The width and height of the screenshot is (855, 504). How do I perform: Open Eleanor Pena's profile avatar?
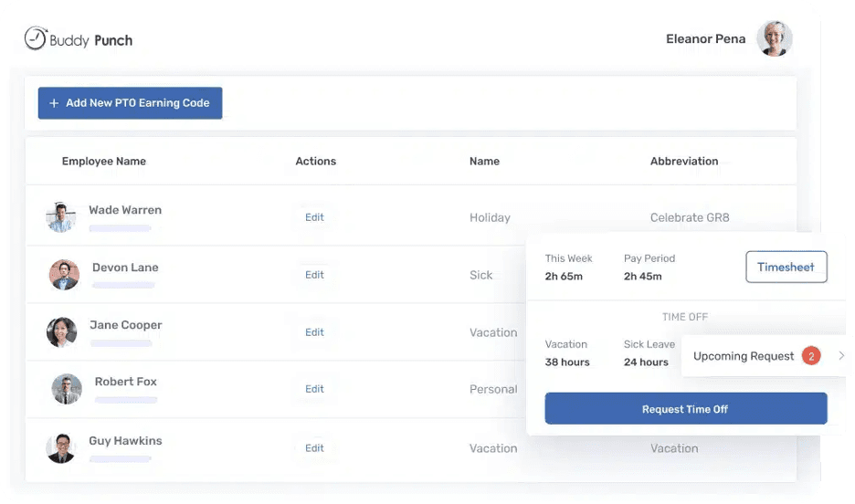pos(774,39)
